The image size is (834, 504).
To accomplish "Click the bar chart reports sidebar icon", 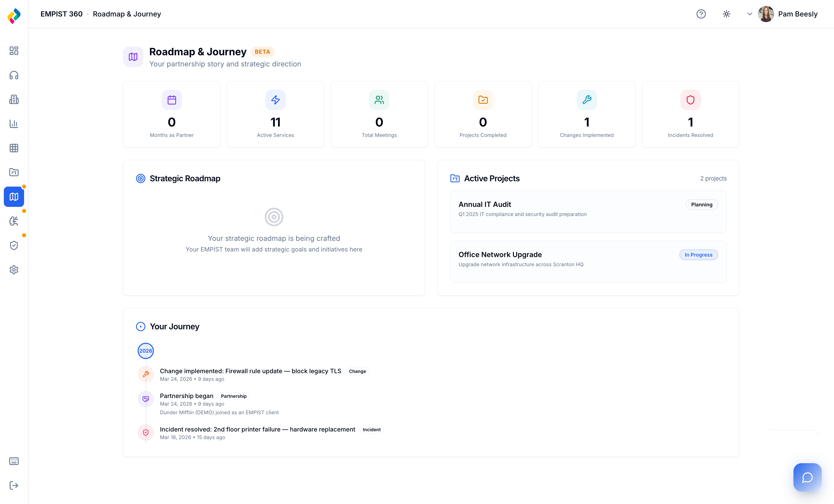I will 14,124.
